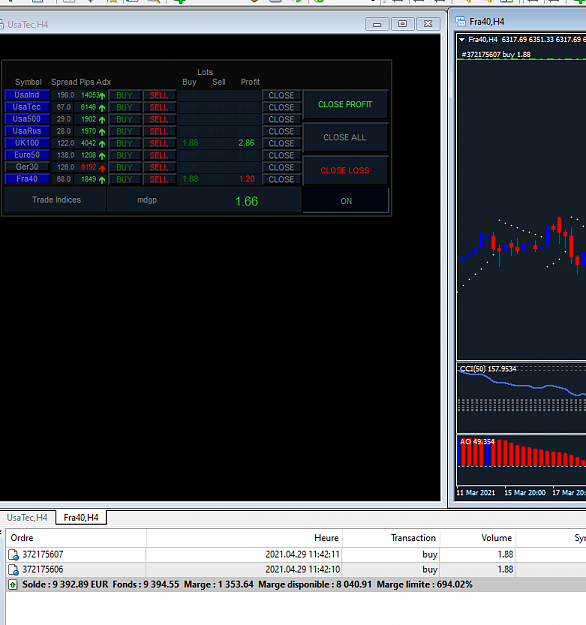Click CLOSE on the UsaRus row
The image size is (586, 625).
tap(281, 131)
